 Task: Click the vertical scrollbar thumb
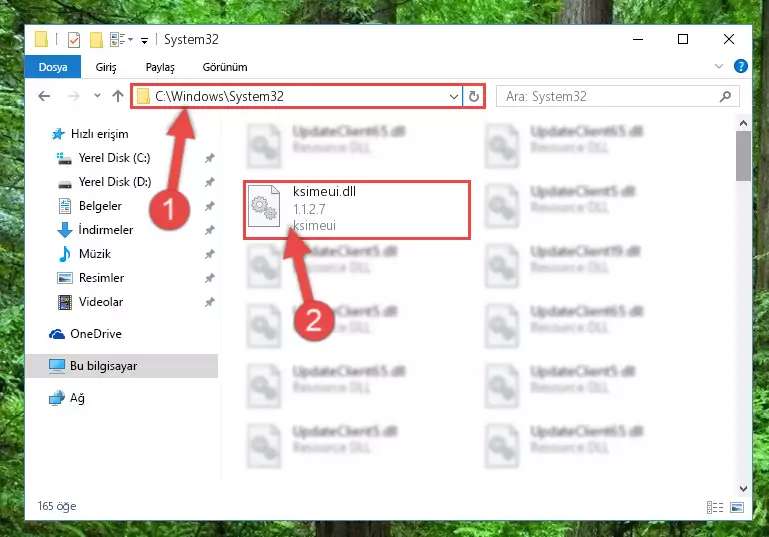pyautogui.click(x=743, y=156)
